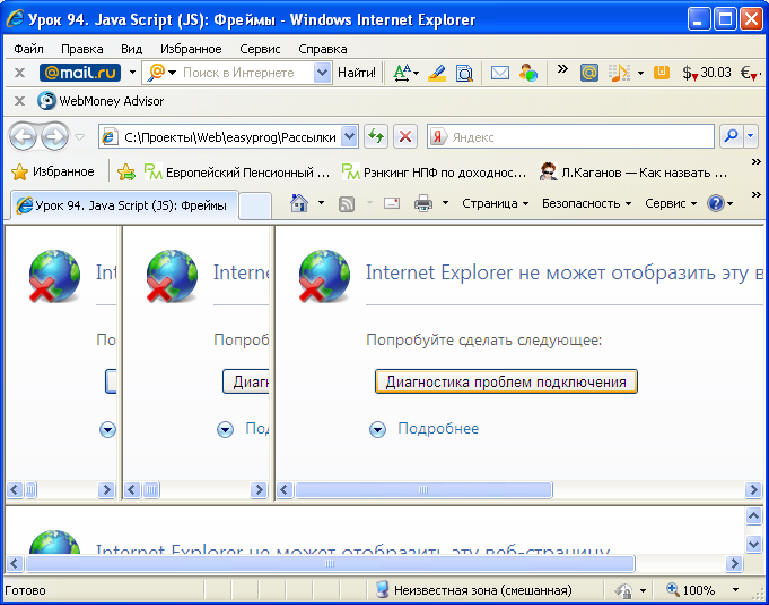
Task: Open the Избранное favorites star button
Action: [x=53, y=172]
